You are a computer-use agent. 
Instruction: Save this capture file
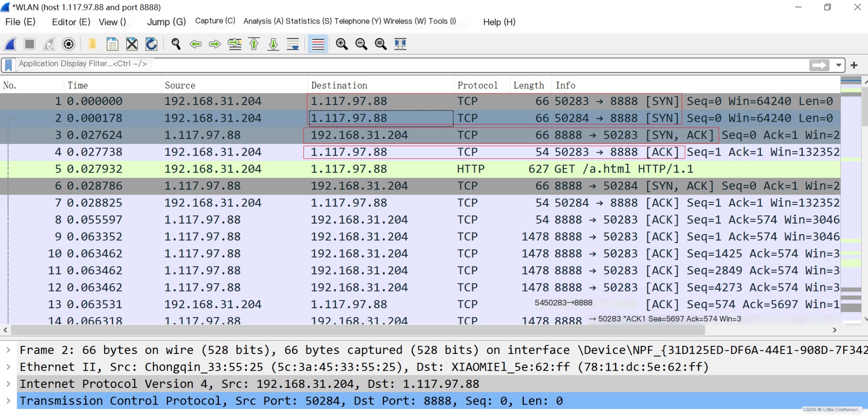[112, 44]
